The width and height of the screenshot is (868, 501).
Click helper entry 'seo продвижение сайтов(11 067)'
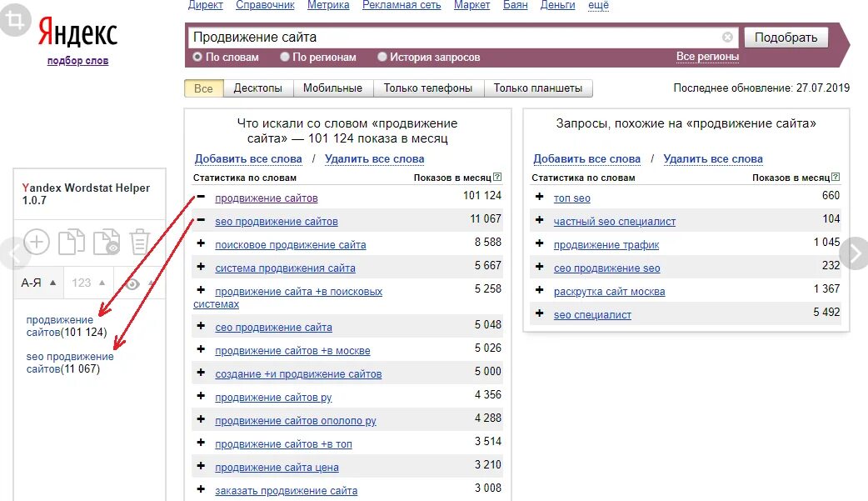tap(70, 363)
